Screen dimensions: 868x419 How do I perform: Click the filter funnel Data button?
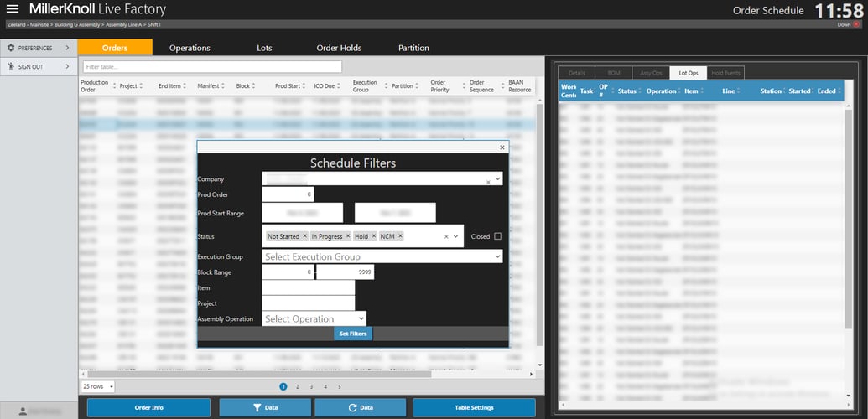click(265, 407)
